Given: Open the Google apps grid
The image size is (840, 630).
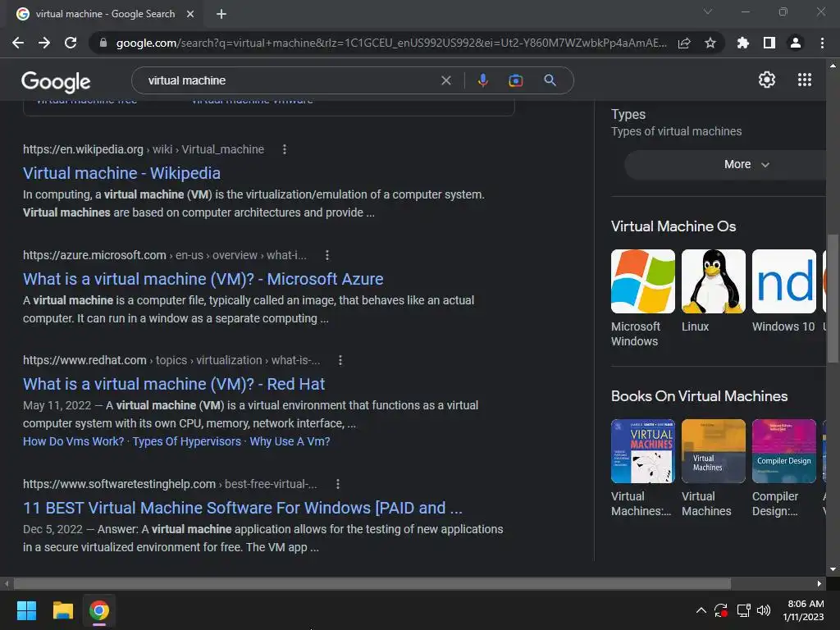Looking at the screenshot, I should [x=804, y=80].
